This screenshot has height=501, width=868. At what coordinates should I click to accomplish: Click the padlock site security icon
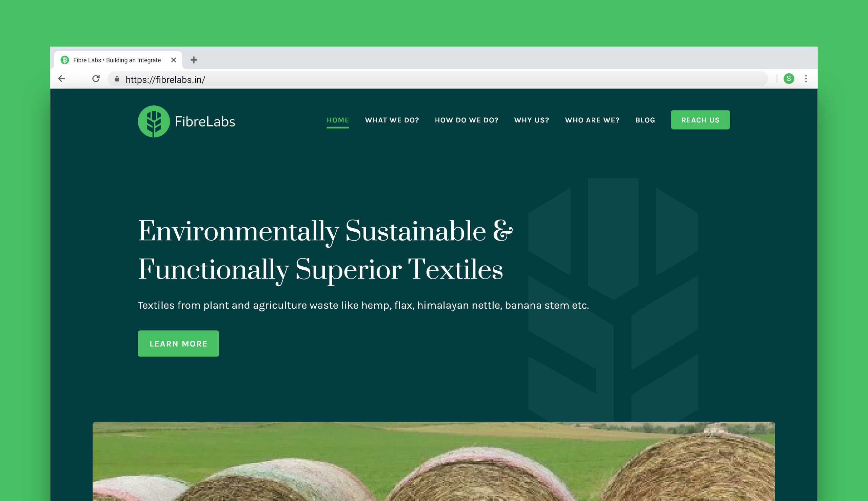[117, 79]
